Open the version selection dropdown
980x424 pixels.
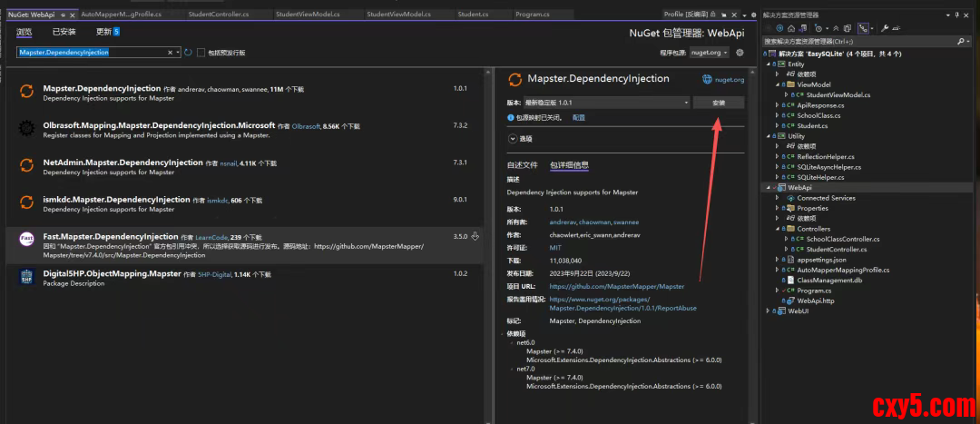click(x=605, y=103)
